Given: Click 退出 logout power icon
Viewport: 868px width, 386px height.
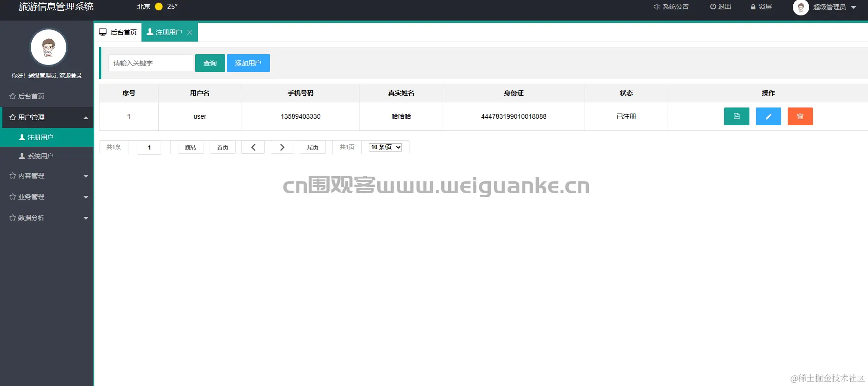Looking at the screenshot, I should coord(713,7).
